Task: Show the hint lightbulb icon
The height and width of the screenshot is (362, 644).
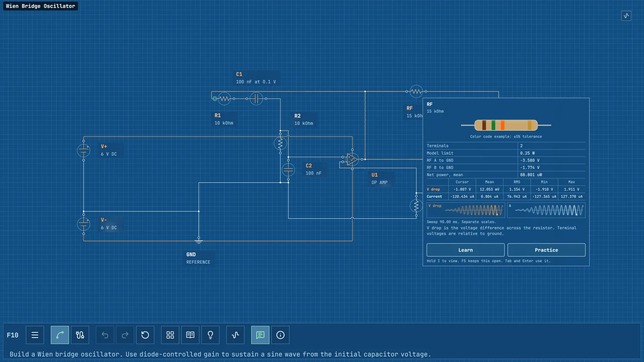Action: [210, 335]
